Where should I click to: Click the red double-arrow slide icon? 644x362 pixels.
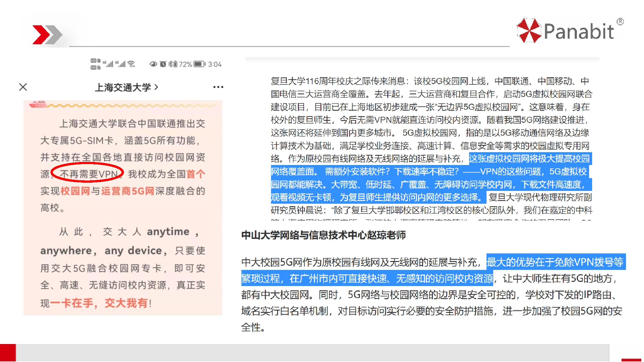pos(47,35)
